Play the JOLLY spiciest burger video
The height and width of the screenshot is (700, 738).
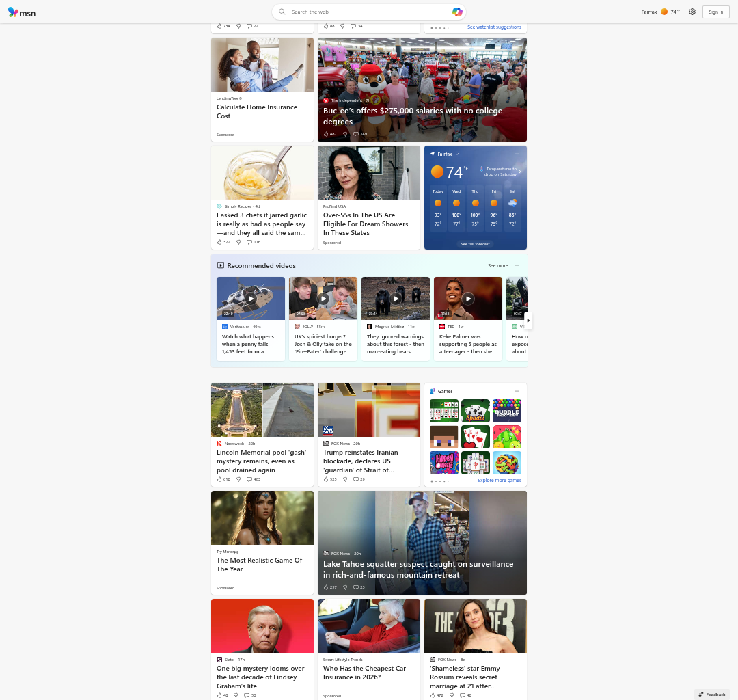323,299
